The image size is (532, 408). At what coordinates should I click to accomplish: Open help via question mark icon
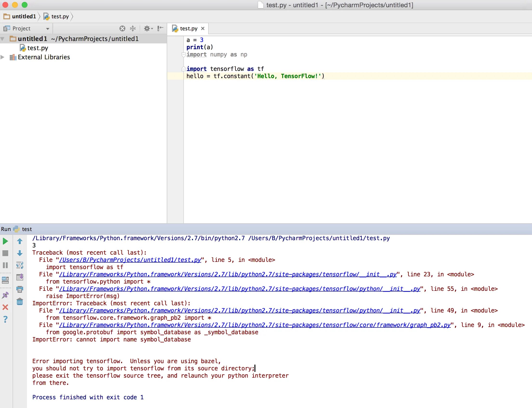(5, 319)
